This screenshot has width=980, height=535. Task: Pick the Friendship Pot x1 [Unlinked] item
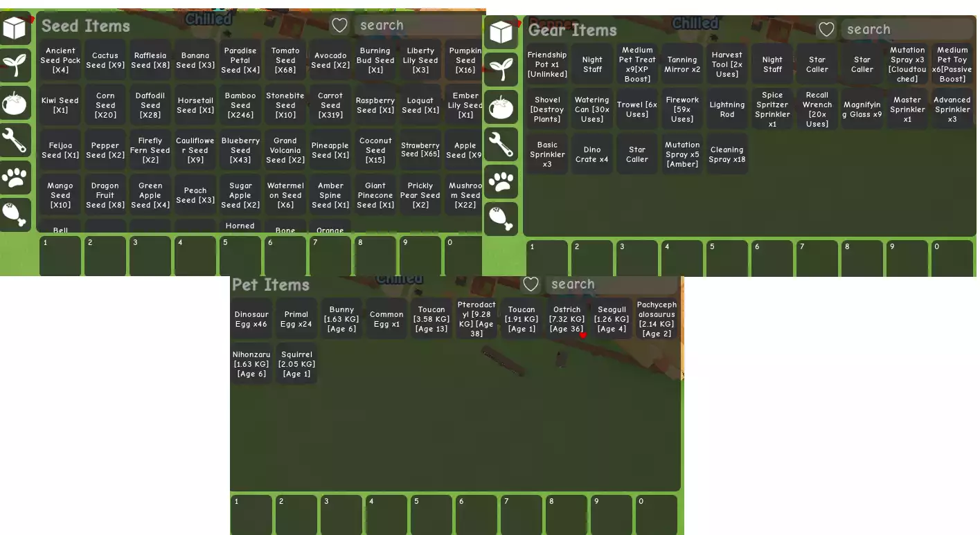tap(547, 64)
